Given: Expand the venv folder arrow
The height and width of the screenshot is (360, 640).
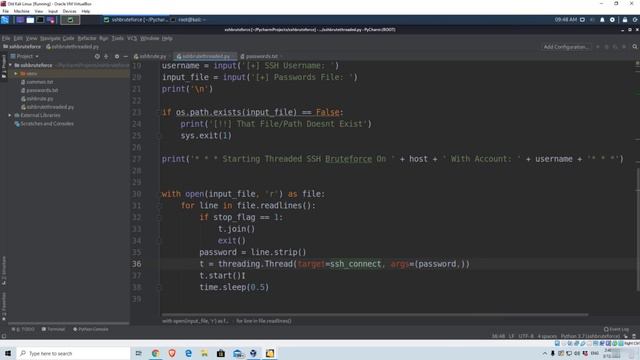Looking at the screenshot, I should (x=16, y=73).
